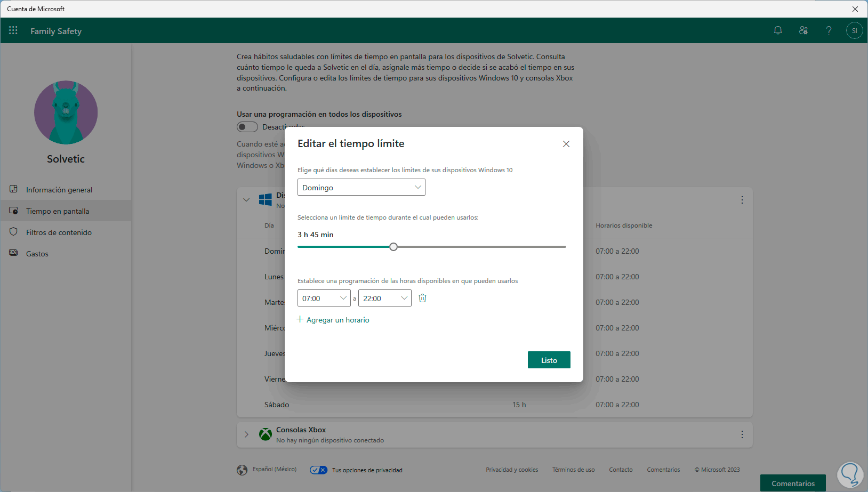Click the Xbox console logo icon
This screenshot has width=868, height=492.
266,434
